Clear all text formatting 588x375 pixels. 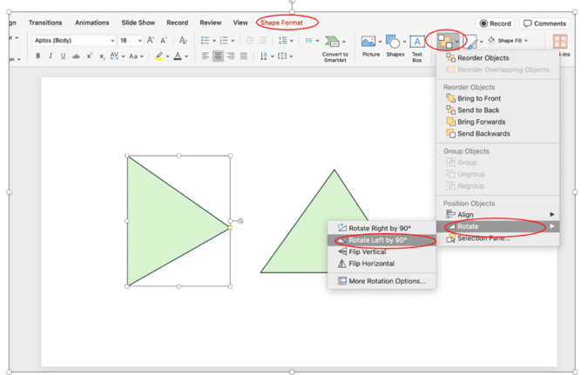pos(183,41)
